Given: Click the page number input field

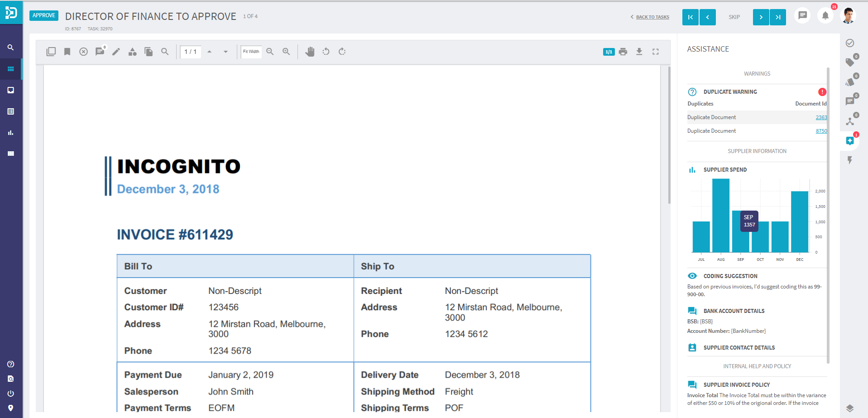Looking at the screenshot, I should (191, 52).
